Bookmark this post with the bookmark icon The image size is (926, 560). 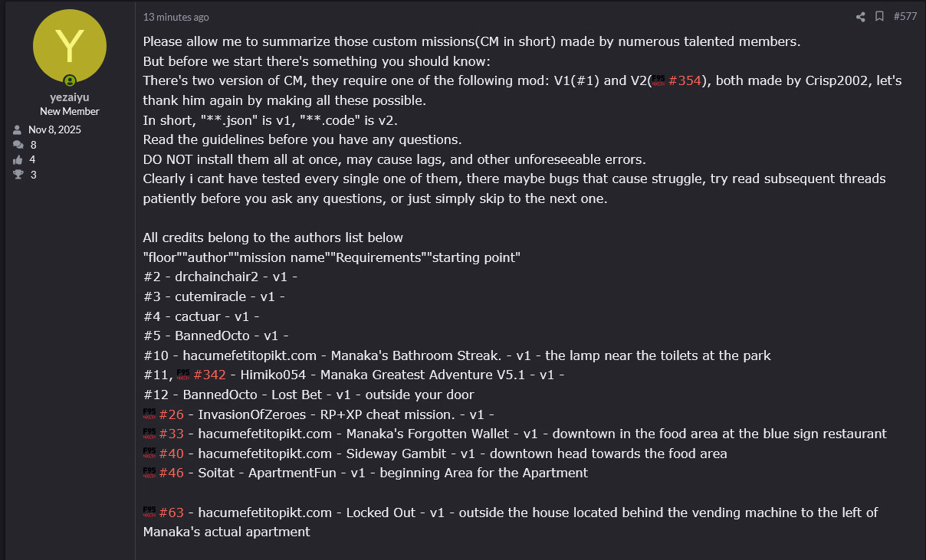pyautogui.click(x=879, y=17)
